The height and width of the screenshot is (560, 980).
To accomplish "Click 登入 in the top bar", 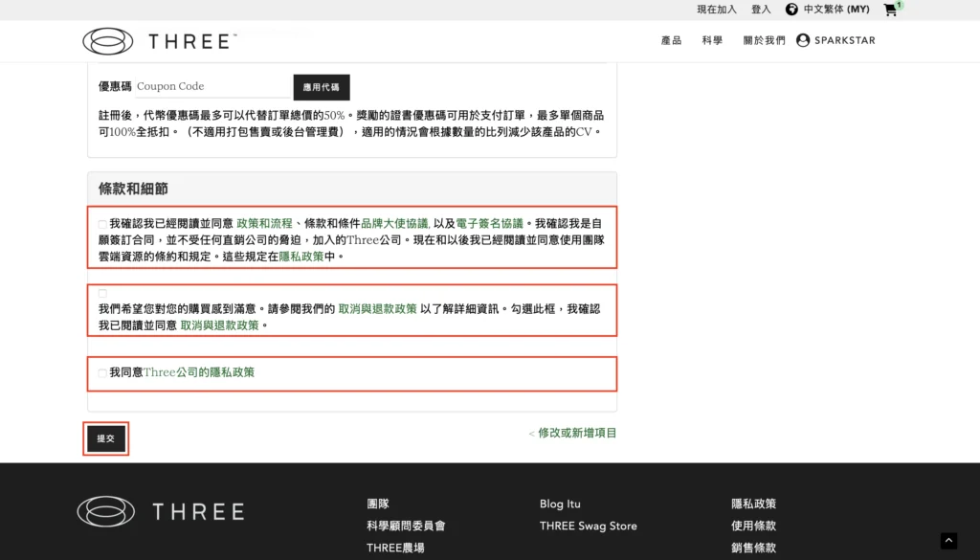I will point(761,10).
